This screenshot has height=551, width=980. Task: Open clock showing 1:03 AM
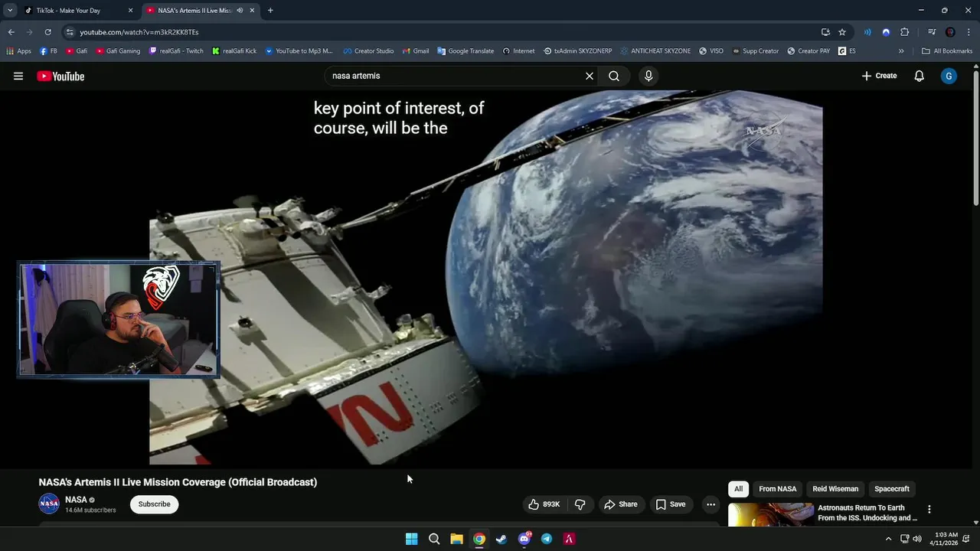click(x=943, y=539)
